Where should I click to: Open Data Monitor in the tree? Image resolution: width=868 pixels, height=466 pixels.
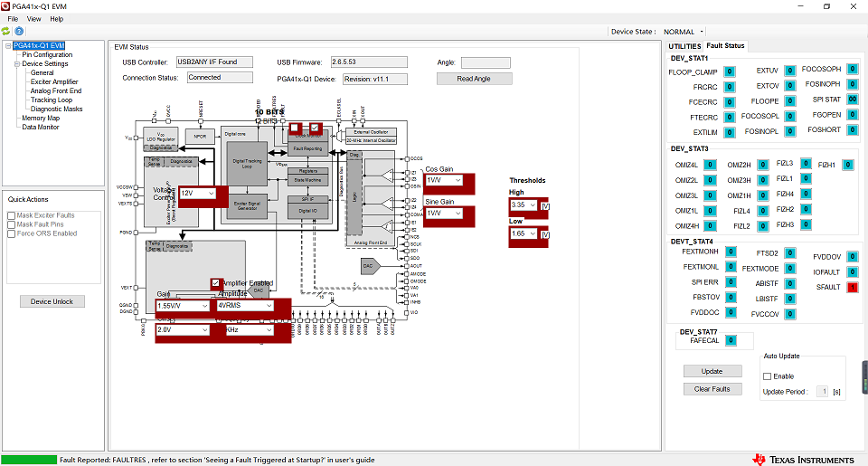point(41,127)
